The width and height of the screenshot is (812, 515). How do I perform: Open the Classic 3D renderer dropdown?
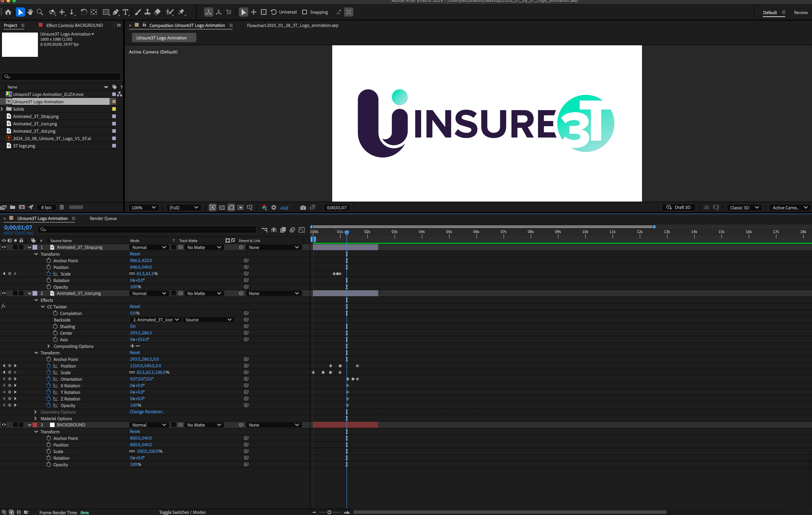pyautogui.click(x=745, y=208)
